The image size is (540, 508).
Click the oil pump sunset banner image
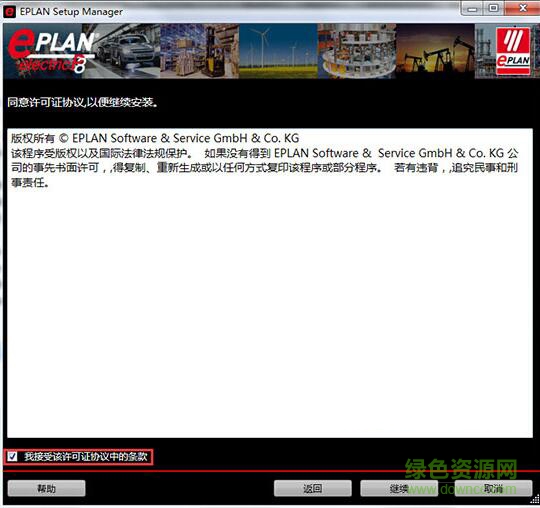coord(435,51)
